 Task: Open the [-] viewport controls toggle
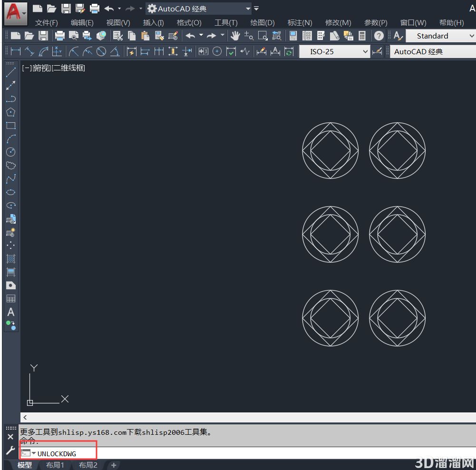[27, 69]
